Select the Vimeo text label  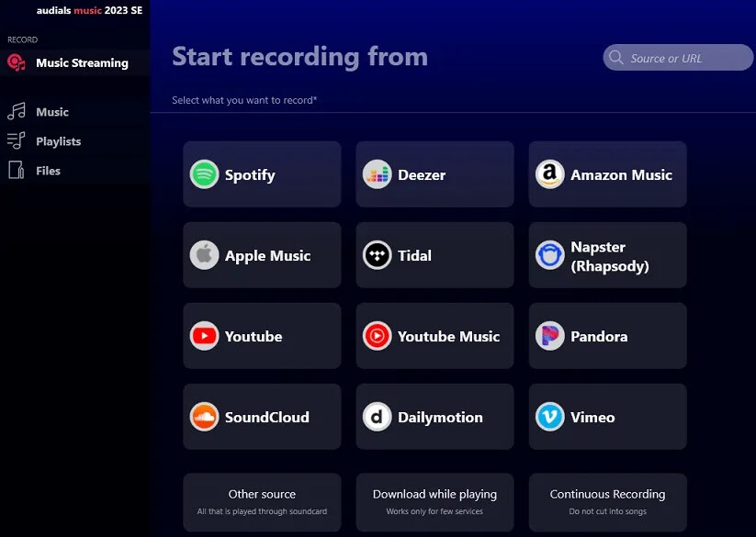coord(592,417)
